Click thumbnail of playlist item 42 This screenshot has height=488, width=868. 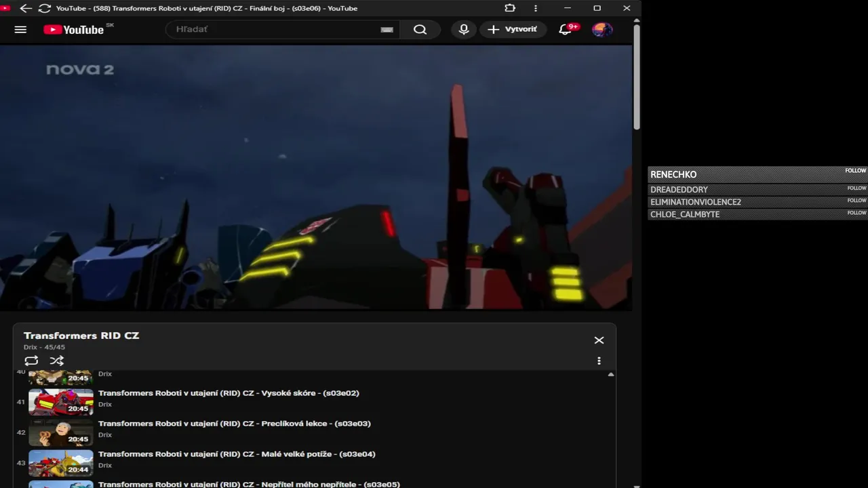click(x=61, y=432)
